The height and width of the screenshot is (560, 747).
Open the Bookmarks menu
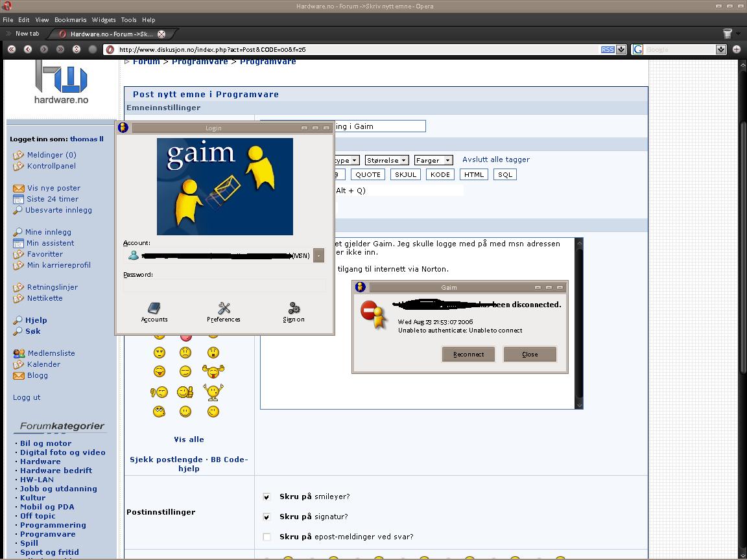tap(71, 20)
